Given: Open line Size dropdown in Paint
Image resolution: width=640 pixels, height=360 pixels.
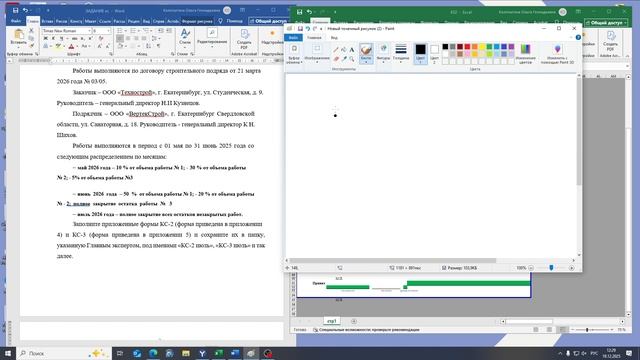Looking at the screenshot, I should pos(401,53).
